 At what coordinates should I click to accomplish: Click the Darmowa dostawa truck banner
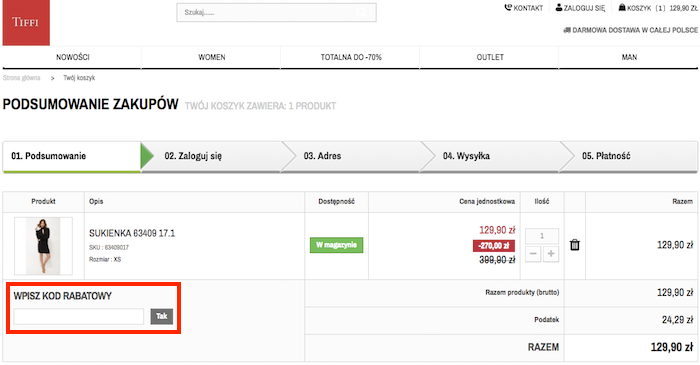pos(631,30)
